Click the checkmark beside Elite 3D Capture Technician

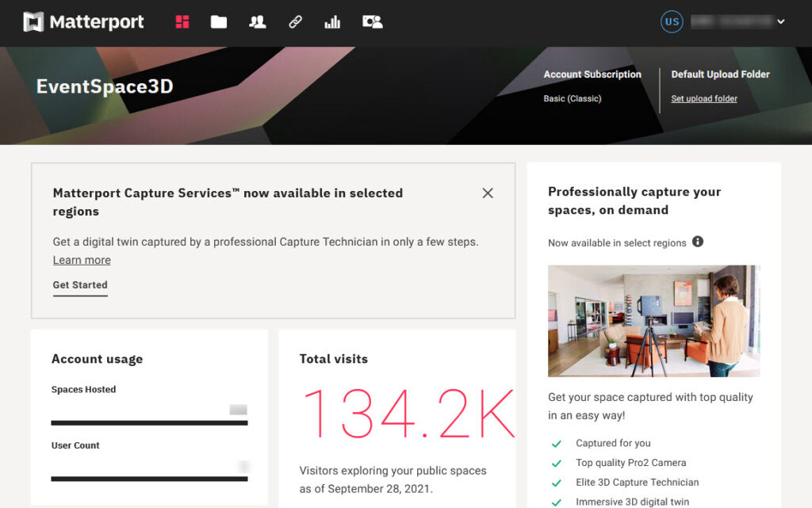click(x=556, y=483)
